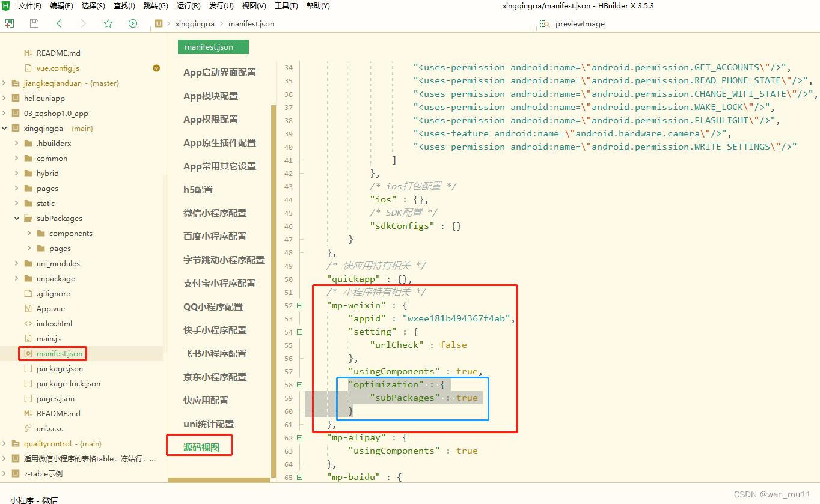Click the HBuilder X logo in title bar

tap(5, 6)
